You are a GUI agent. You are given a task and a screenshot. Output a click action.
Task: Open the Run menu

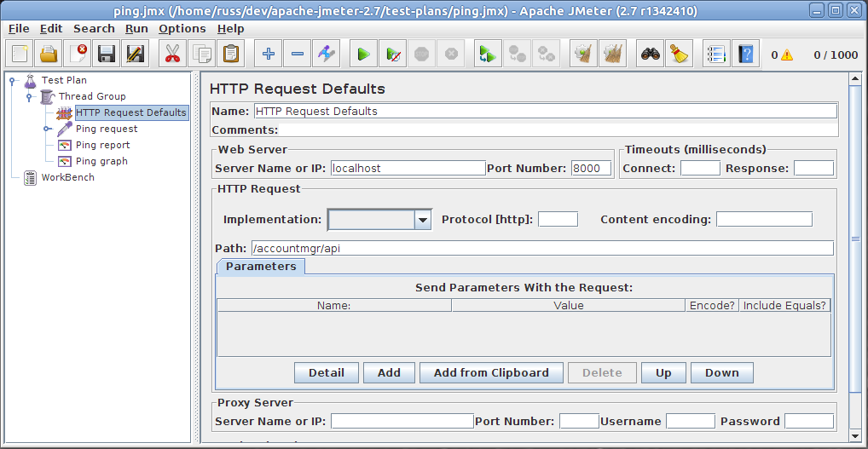(136, 29)
